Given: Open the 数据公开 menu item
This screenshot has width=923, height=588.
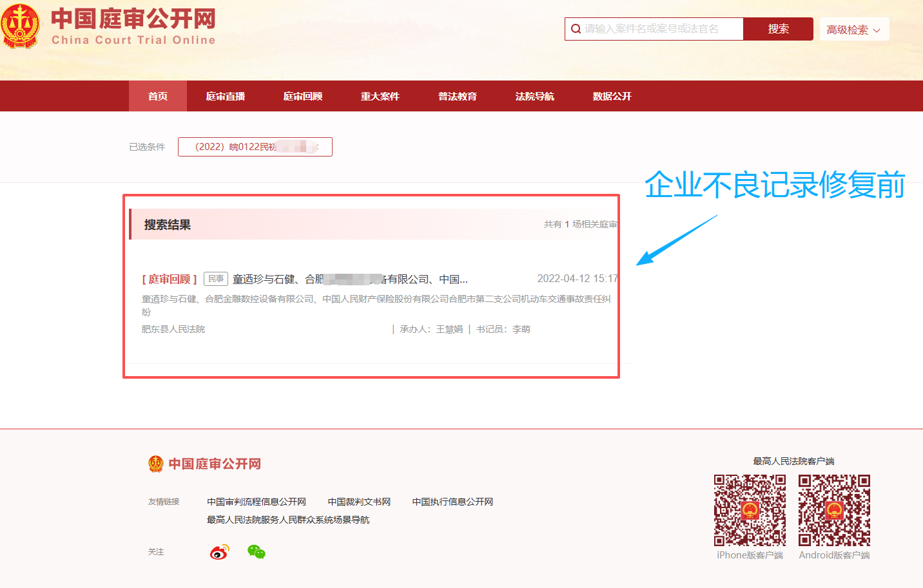Looking at the screenshot, I should pos(611,96).
